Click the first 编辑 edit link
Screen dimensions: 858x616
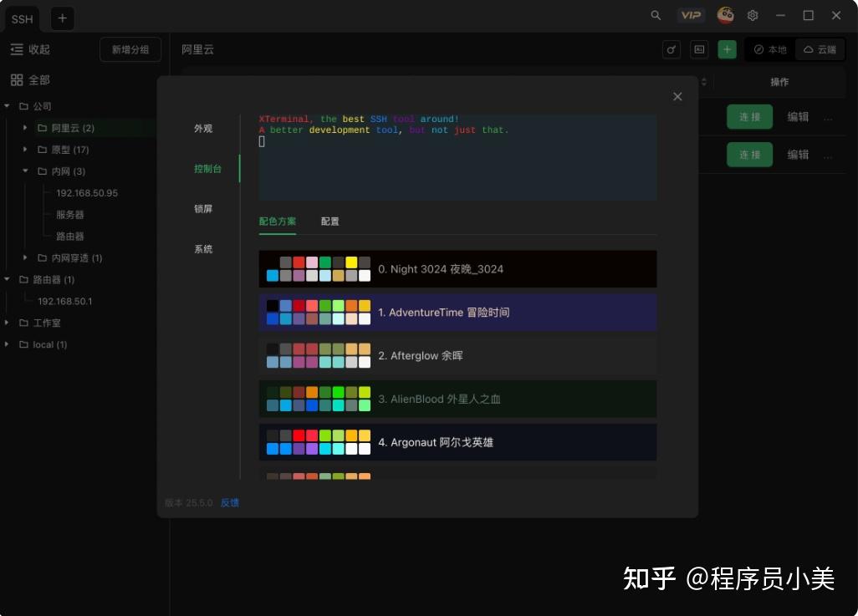coord(798,116)
